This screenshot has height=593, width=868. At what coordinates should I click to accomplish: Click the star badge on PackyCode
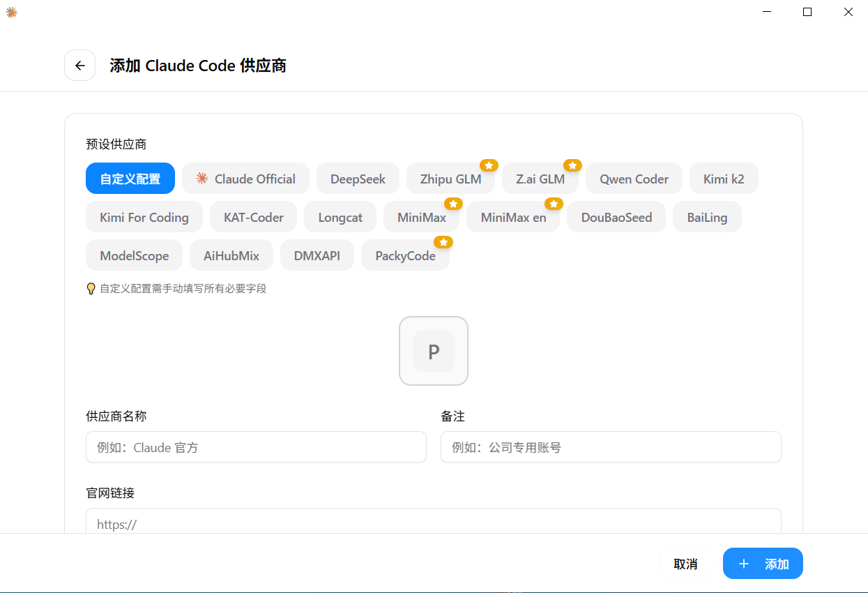(443, 242)
